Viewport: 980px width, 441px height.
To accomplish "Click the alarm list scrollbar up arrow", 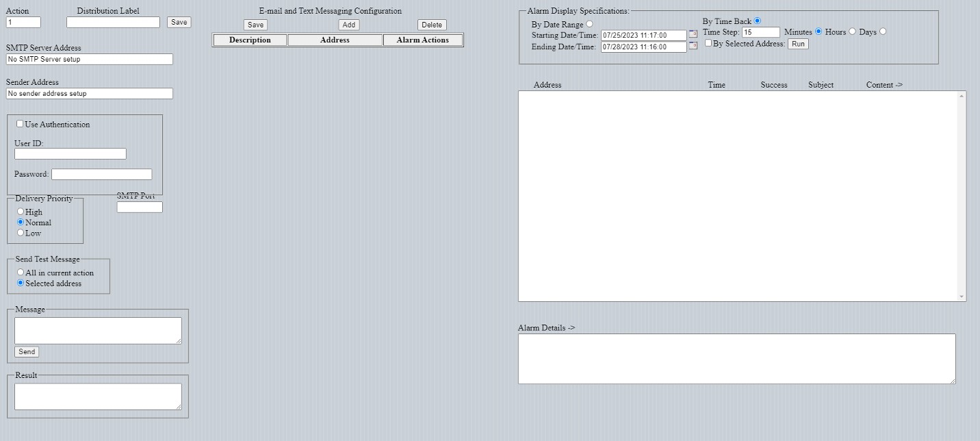I will 962,96.
